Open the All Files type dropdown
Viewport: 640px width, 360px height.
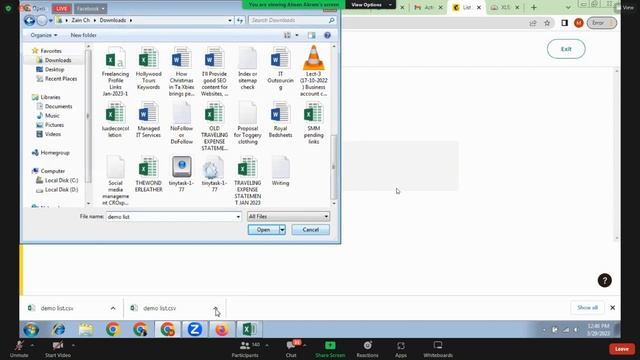[x=288, y=216]
